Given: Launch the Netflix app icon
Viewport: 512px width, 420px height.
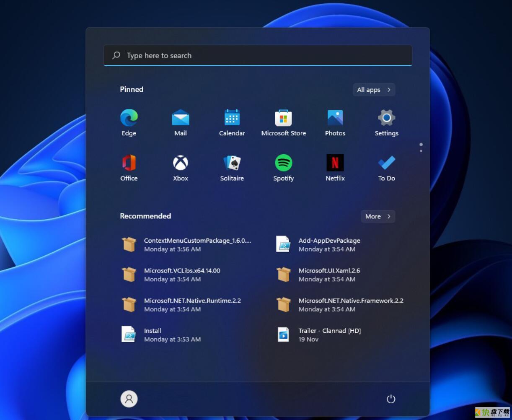Looking at the screenshot, I should tap(335, 163).
